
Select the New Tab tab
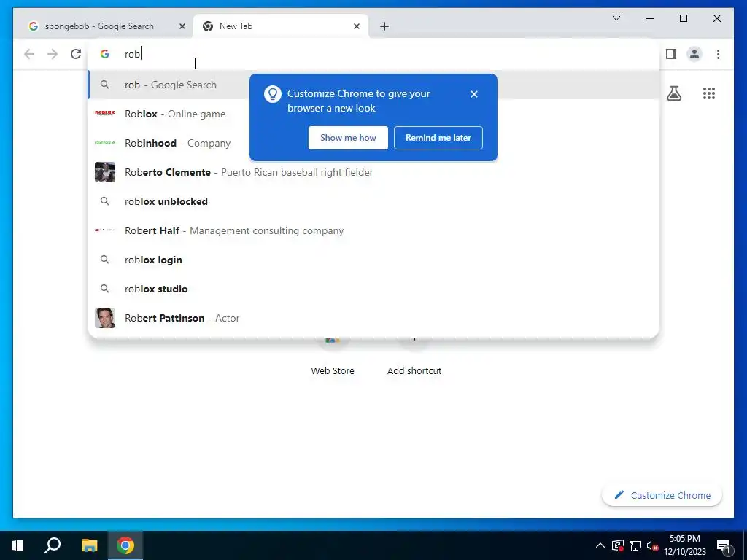[x=280, y=26]
